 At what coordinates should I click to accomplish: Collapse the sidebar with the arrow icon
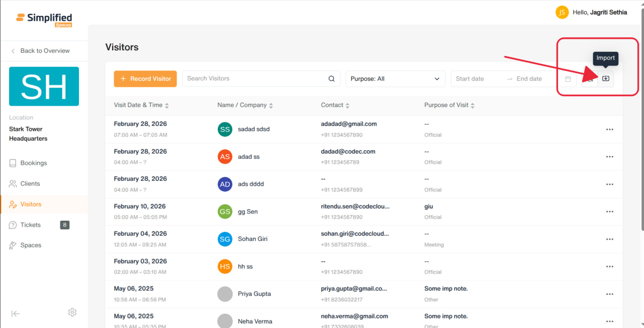(x=16, y=313)
